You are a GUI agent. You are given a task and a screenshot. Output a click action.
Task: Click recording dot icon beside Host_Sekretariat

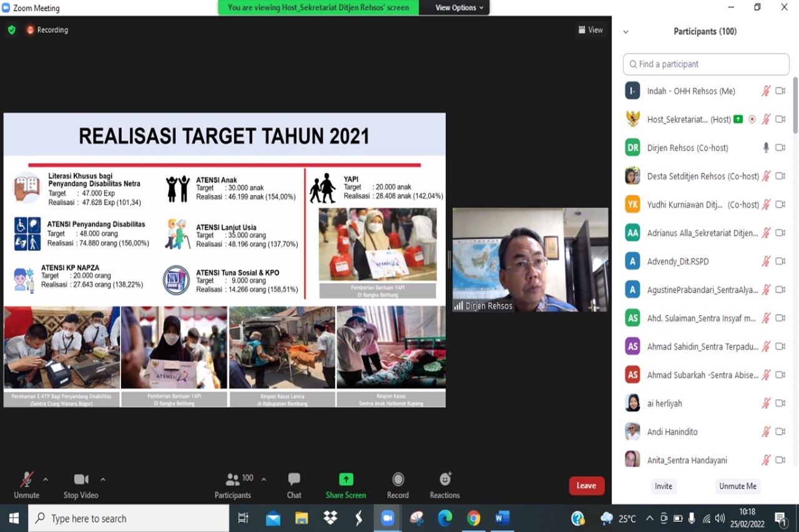752,119
